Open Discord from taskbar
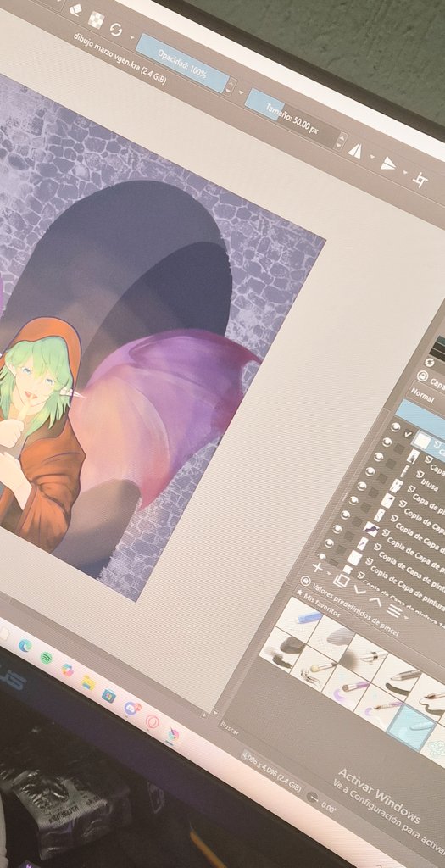Screen dimensions: 445x868 131,708
